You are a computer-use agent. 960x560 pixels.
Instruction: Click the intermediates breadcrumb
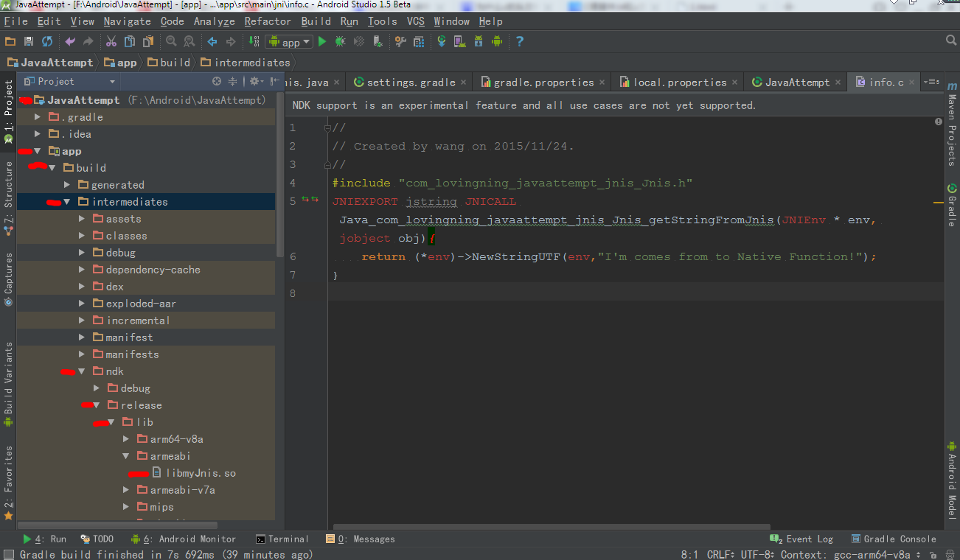pos(245,63)
